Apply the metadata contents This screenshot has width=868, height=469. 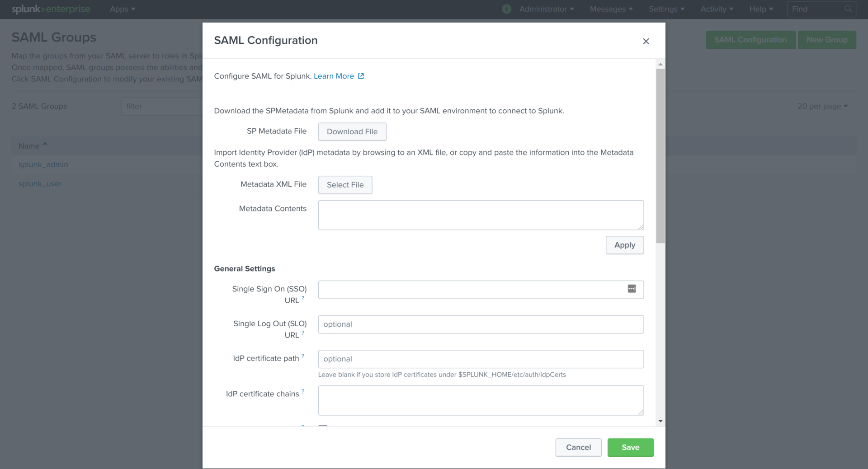click(x=624, y=245)
